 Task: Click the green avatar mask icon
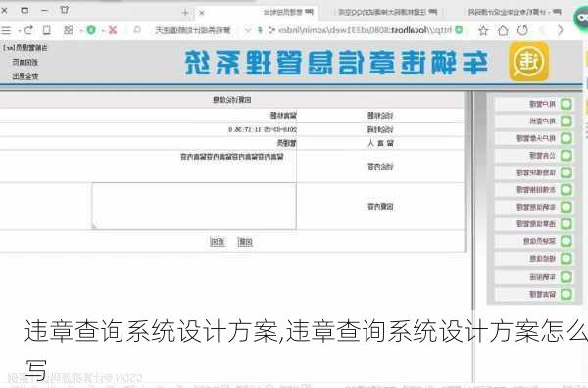(x=581, y=18)
